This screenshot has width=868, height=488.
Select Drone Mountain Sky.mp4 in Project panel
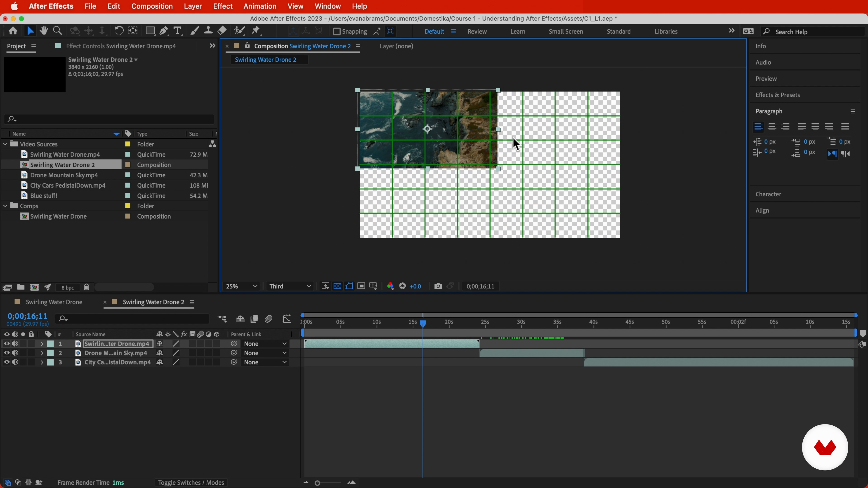click(64, 175)
